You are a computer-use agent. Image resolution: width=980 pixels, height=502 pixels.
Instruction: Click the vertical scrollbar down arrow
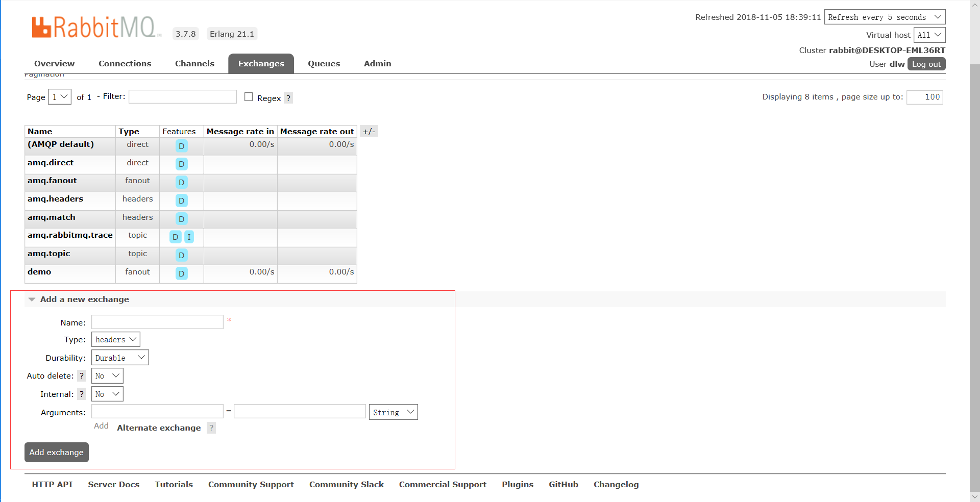tap(975, 497)
